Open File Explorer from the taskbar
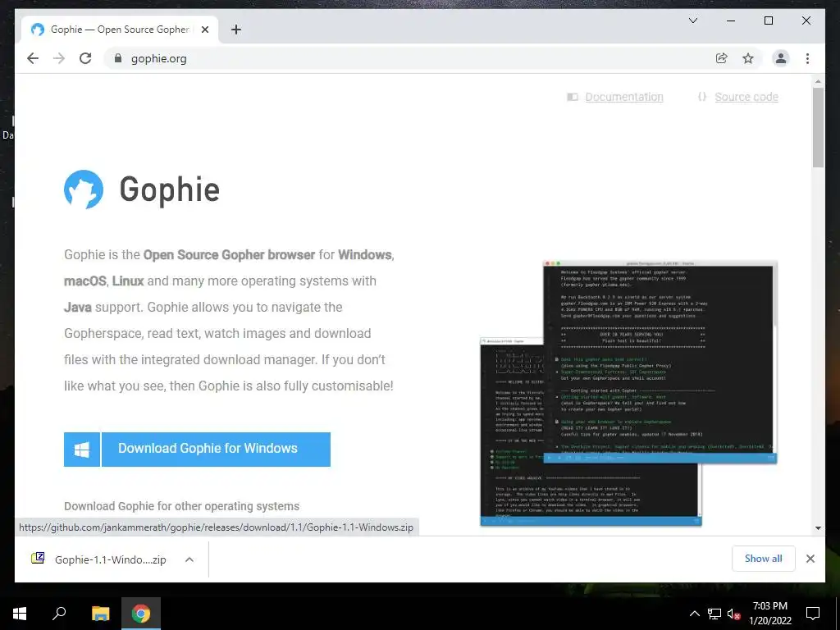This screenshot has width=840, height=630. [x=100, y=614]
